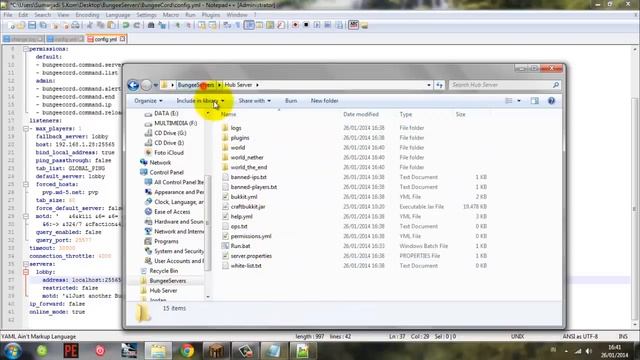Click the Playback macro icon
Viewport: 640px width, 360px height.
[x=317, y=25]
